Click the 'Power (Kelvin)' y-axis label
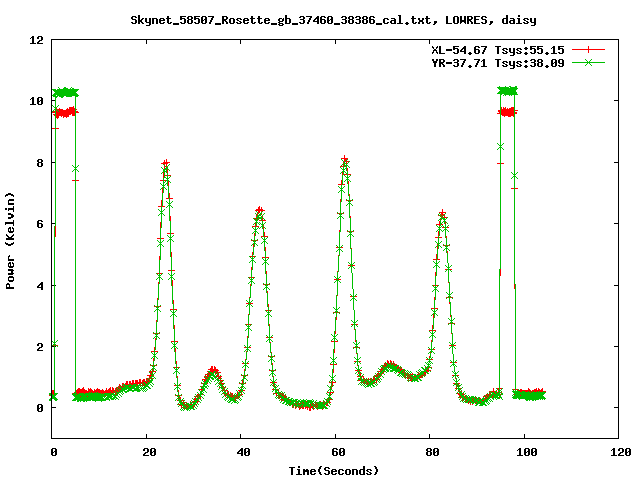640x480 pixels. (x=10, y=241)
